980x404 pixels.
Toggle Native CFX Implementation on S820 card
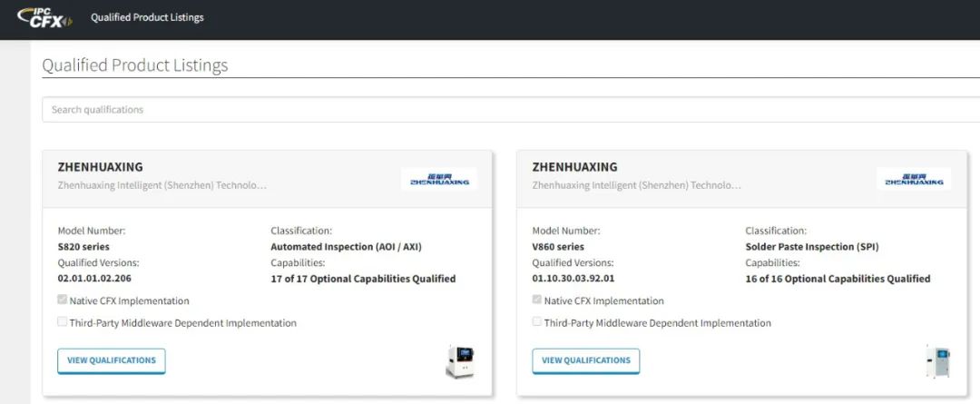tap(62, 300)
